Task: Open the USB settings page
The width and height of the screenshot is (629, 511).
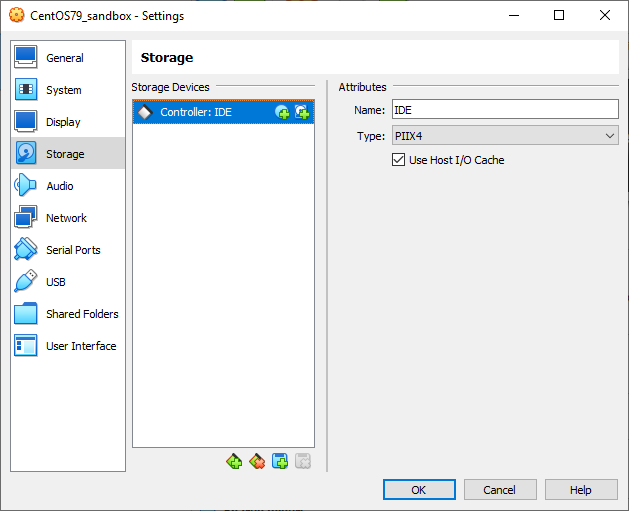Action: (56, 282)
